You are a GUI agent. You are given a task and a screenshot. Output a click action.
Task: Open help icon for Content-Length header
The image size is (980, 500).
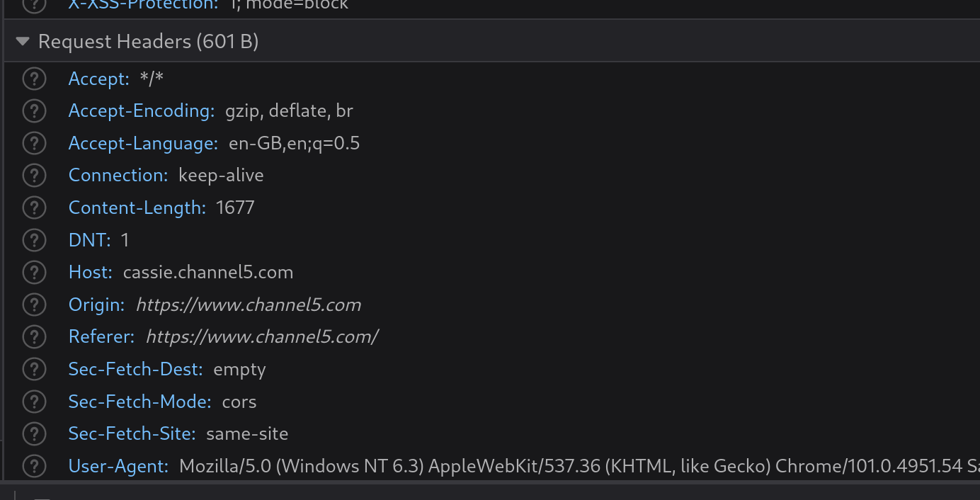34,208
